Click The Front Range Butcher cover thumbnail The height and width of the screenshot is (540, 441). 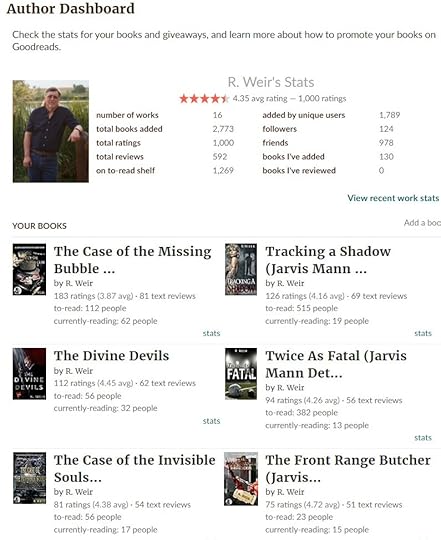pyautogui.click(x=241, y=479)
